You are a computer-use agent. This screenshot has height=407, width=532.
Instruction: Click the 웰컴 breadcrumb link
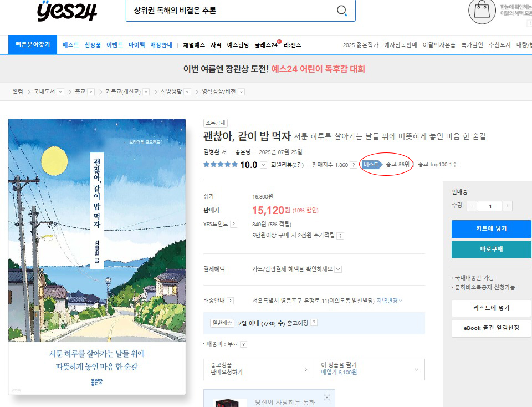(18, 91)
